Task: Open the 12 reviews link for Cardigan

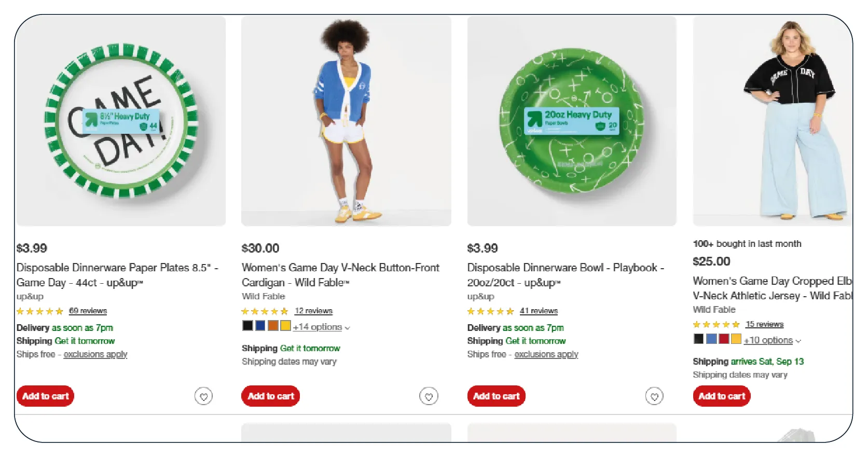Action: [x=313, y=311]
